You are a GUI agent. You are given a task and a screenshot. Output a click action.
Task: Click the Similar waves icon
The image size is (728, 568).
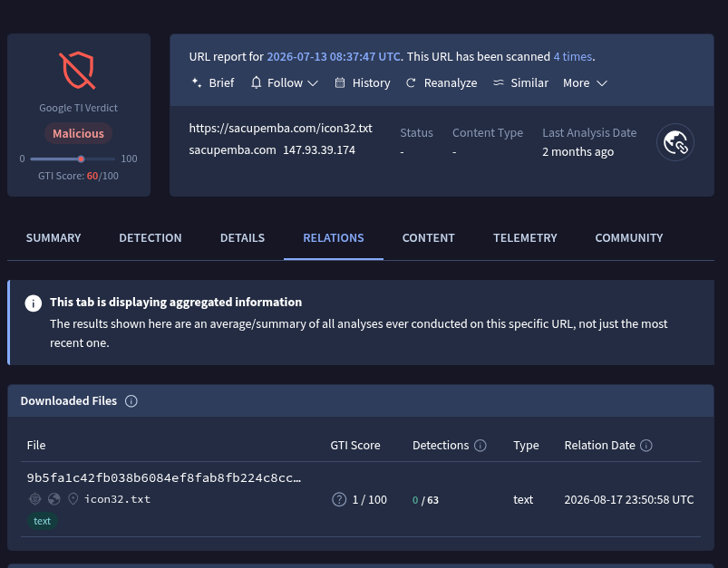click(499, 82)
